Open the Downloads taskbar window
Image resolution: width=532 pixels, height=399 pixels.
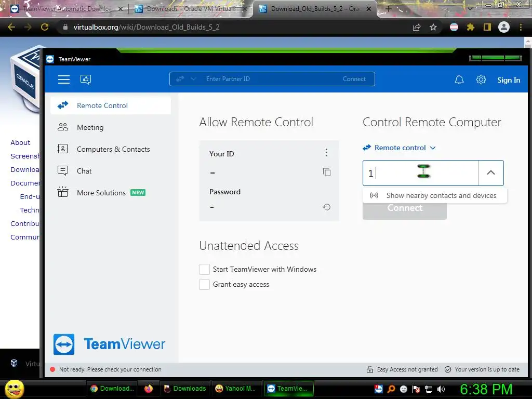[185, 389]
